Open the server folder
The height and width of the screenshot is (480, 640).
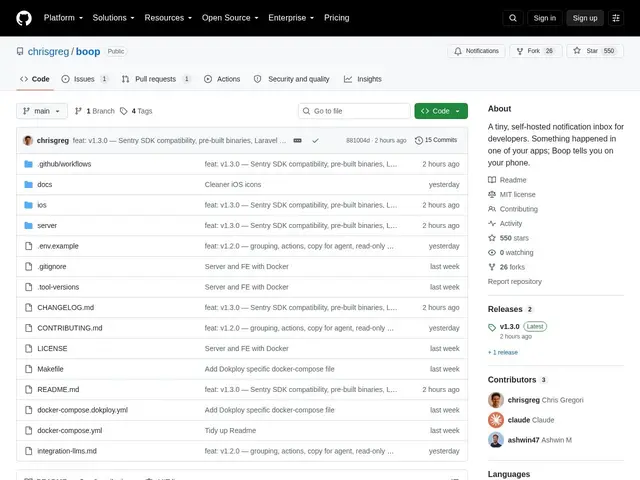point(47,225)
